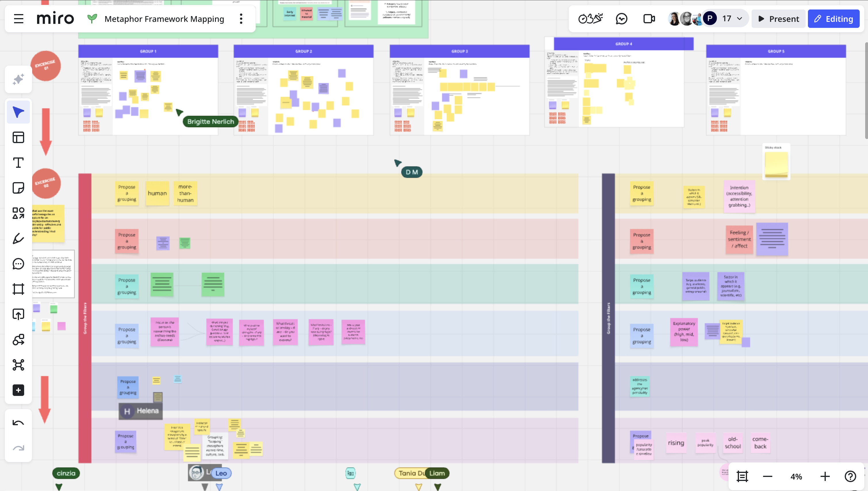Undo the last action

pyautogui.click(x=18, y=423)
